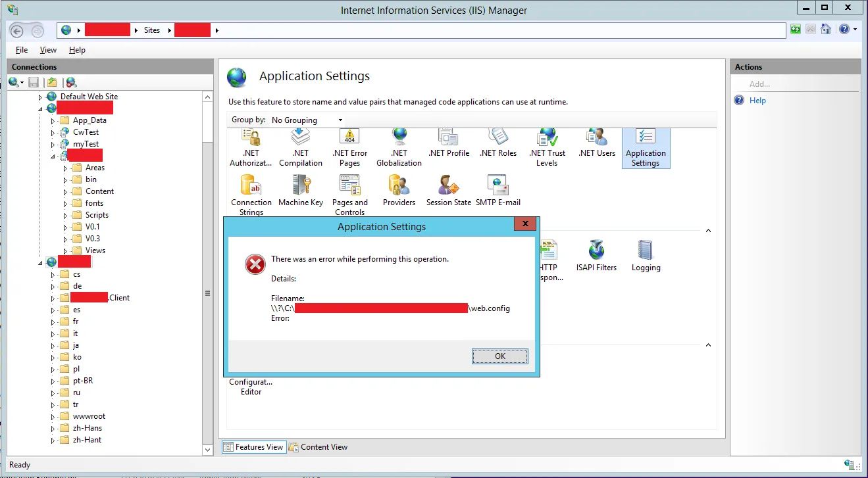Expand the wwwroot folder node
Screen dimensions: 868x478
tap(53, 416)
